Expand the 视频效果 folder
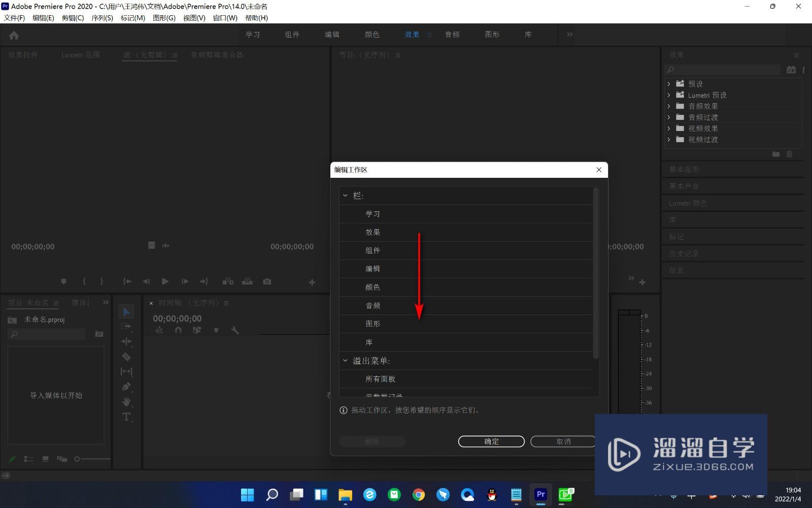Screen dimensions: 812x508 tap(669, 129)
